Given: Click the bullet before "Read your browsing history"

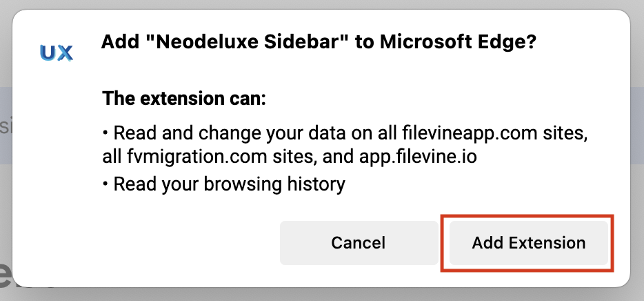Looking at the screenshot, I should (x=106, y=184).
